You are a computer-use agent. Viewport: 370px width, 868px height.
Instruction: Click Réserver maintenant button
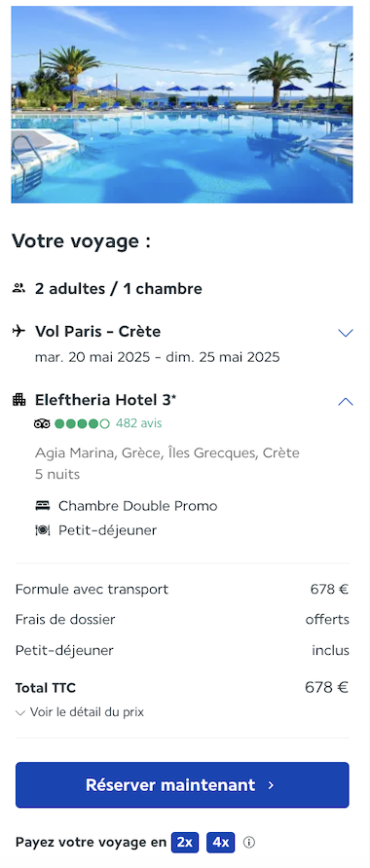(182, 785)
